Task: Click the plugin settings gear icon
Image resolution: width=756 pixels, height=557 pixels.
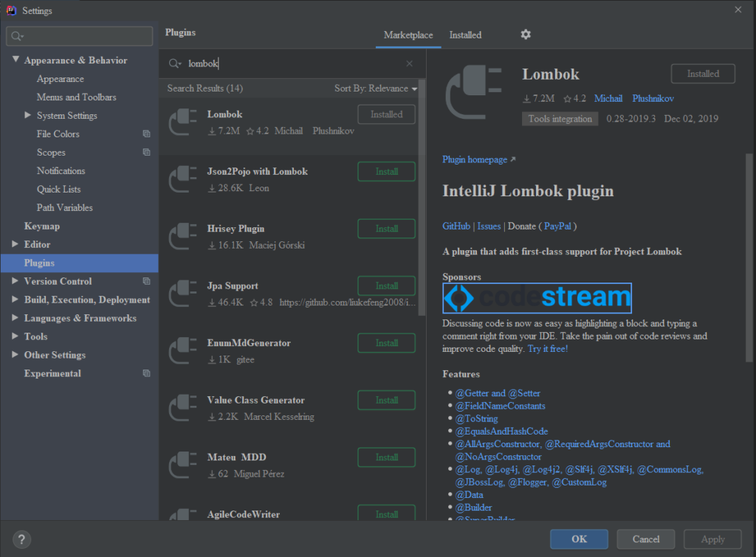Action: 526,35
